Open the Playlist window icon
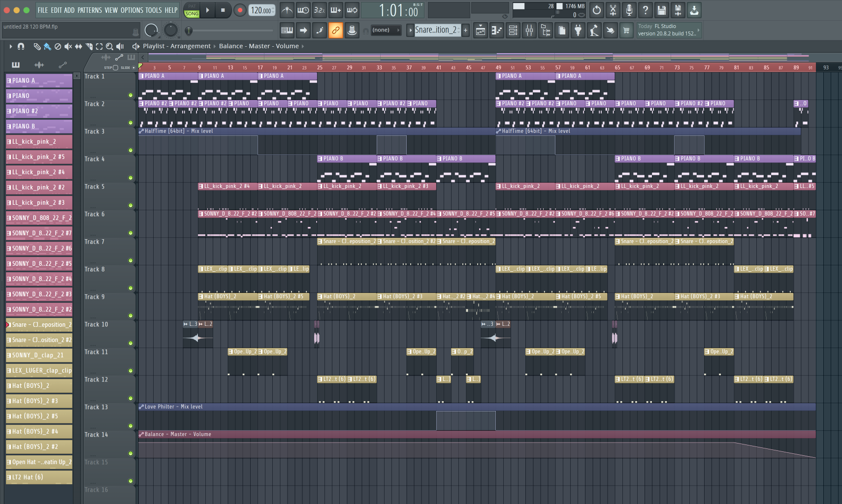The height and width of the screenshot is (504, 842). tap(481, 31)
